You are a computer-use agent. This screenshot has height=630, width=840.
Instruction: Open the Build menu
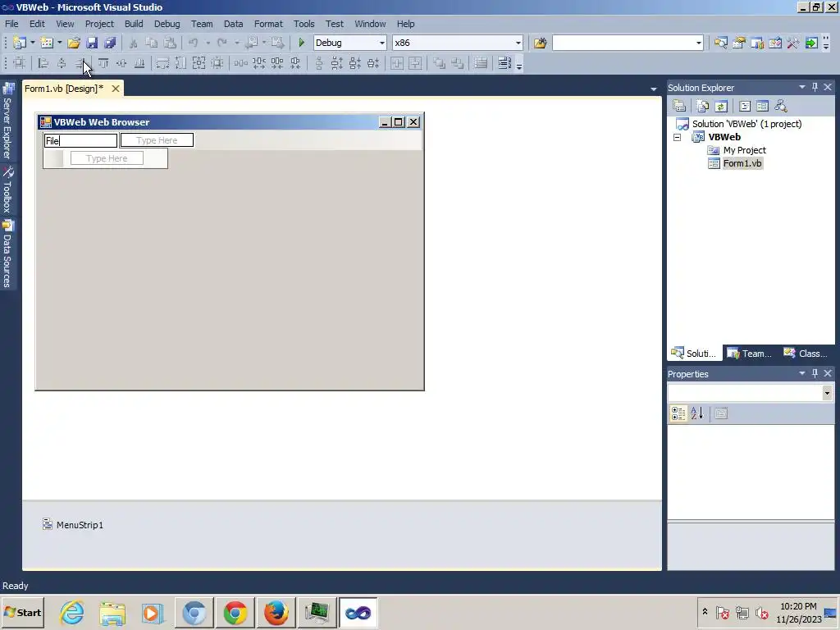[x=134, y=24]
